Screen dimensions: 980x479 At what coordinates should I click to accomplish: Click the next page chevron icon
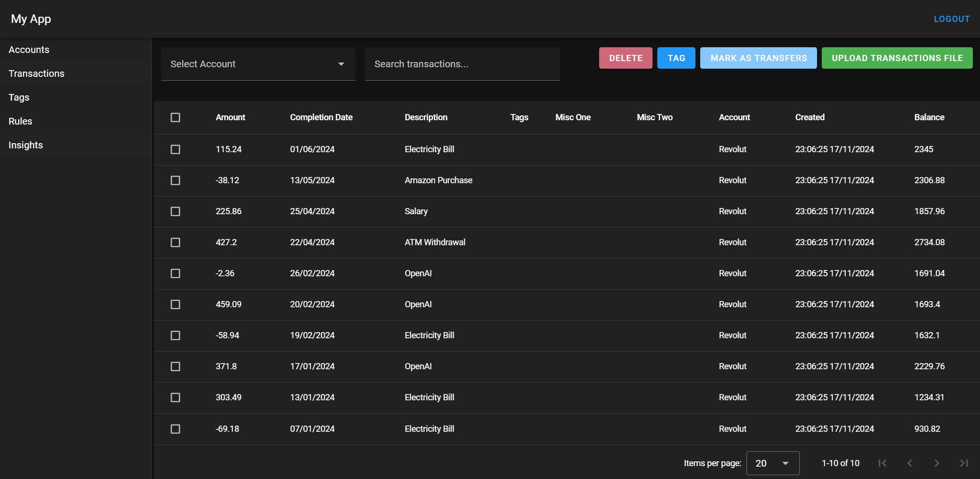point(937,463)
